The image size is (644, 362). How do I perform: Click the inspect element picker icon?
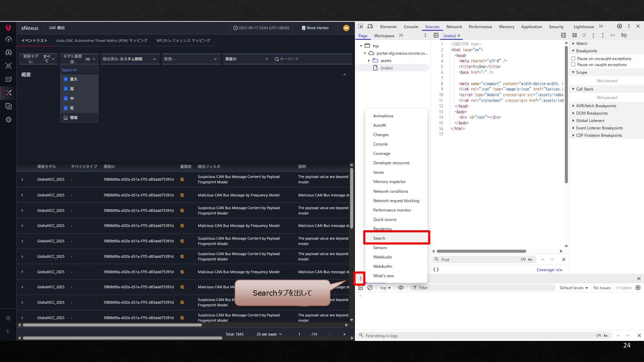(x=361, y=26)
